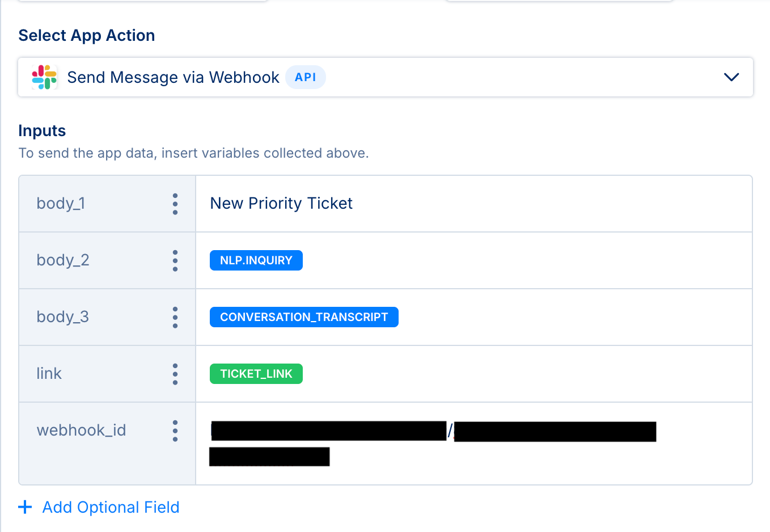Screen dimensions: 770x532
Task: Open link row three-dot options menu
Action: 175,374
